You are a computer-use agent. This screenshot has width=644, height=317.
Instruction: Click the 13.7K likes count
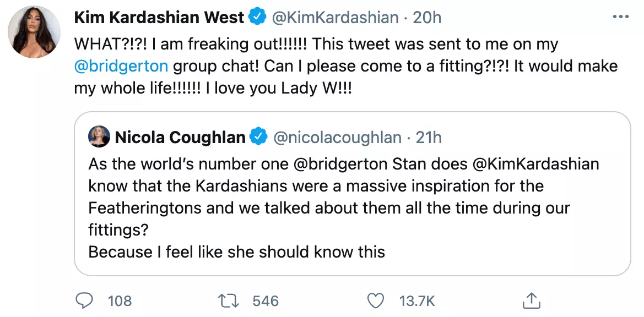pyautogui.click(x=417, y=300)
